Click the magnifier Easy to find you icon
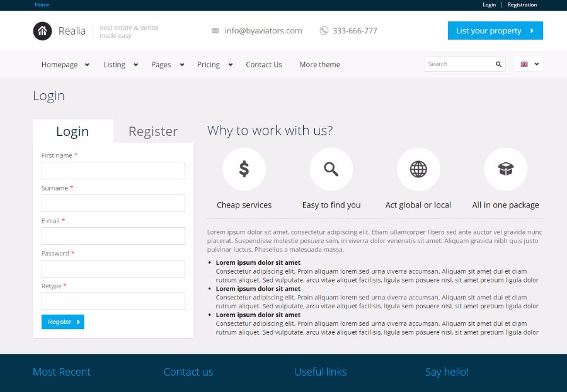 [x=331, y=169]
